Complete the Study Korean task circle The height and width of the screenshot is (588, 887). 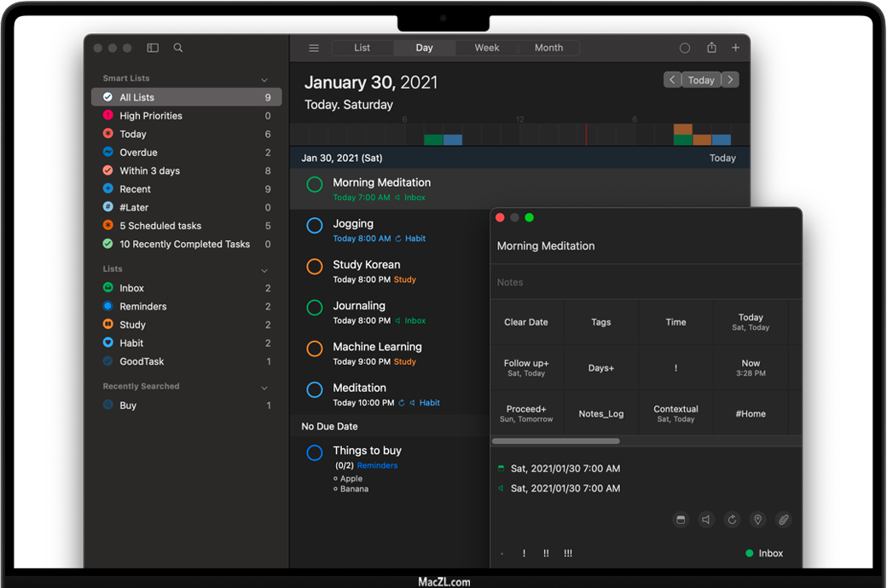[315, 267]
